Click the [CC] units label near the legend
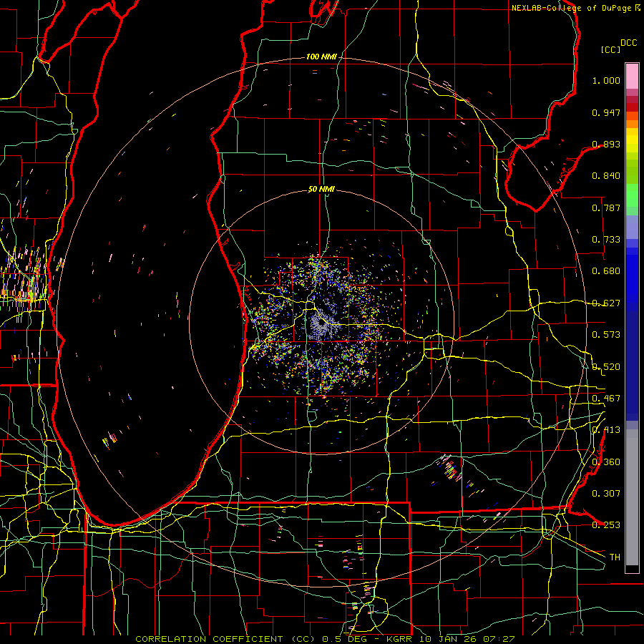Screen dimensions: 644x644 (610, 49)
